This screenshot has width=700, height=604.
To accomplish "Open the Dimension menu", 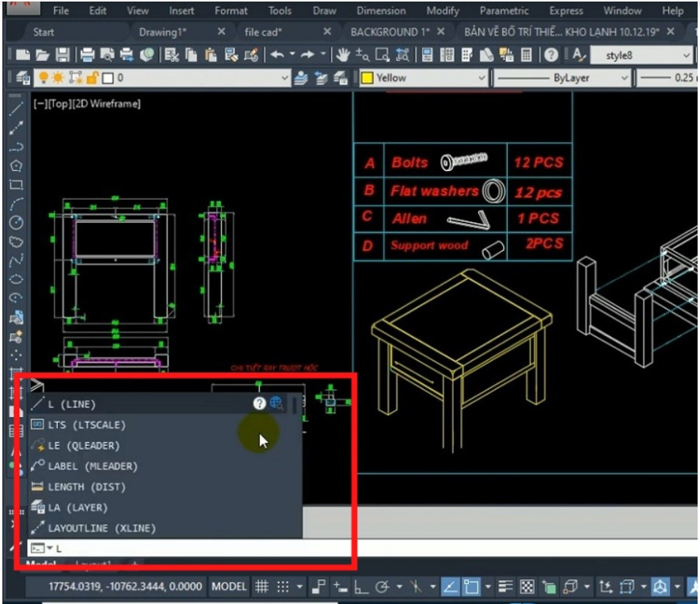I will click(x=381, y=11).
